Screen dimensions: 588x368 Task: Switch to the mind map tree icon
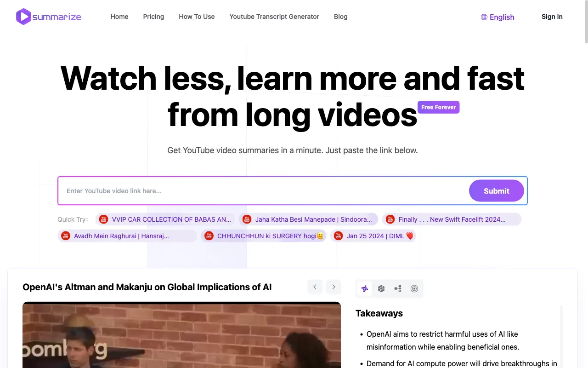pos(398,289)
